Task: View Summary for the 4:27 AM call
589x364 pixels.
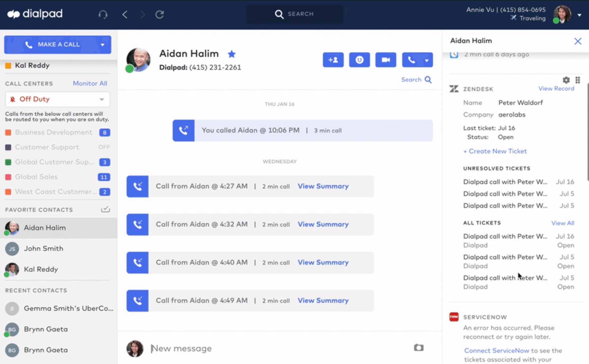Action: coord(323,186)
